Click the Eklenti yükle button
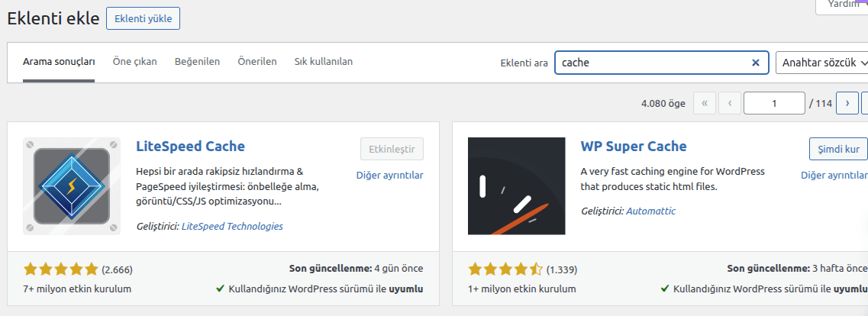 pyautogui.click(x=143, y=18)
